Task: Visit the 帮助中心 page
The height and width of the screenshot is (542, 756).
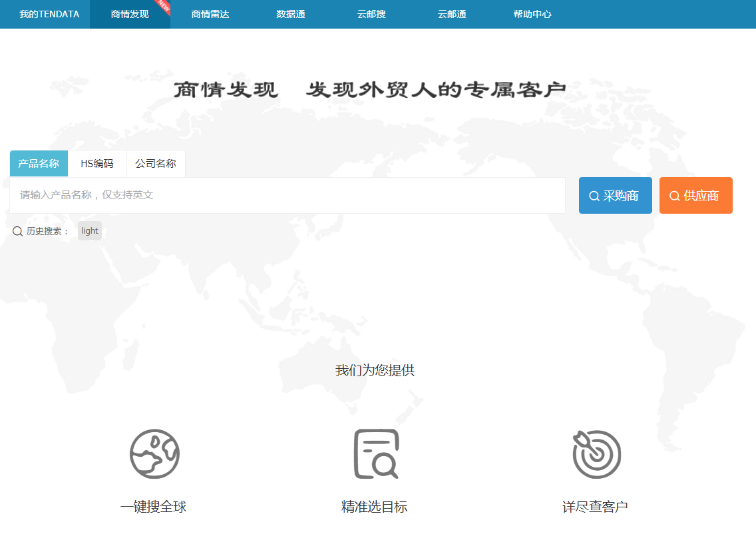Action: [532, 13]
